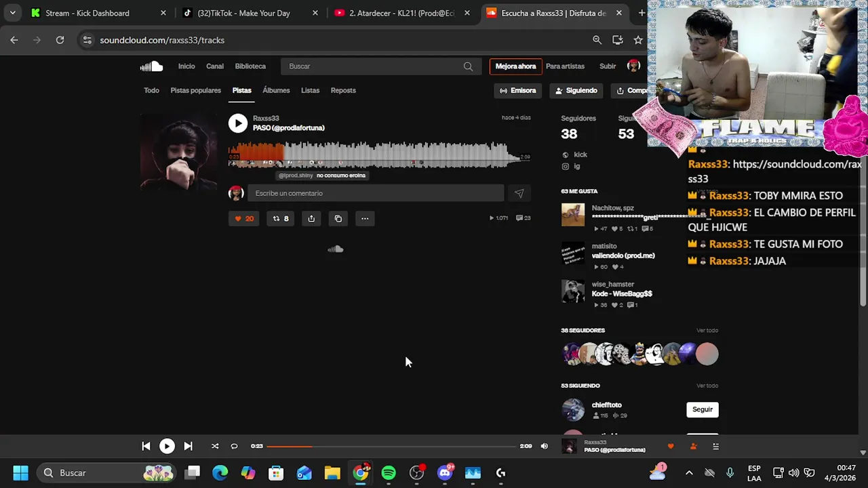Screen dimensions: 868x488
Task: Click the search magnifier icon in SoundCloud
Action: pos(468,66)
